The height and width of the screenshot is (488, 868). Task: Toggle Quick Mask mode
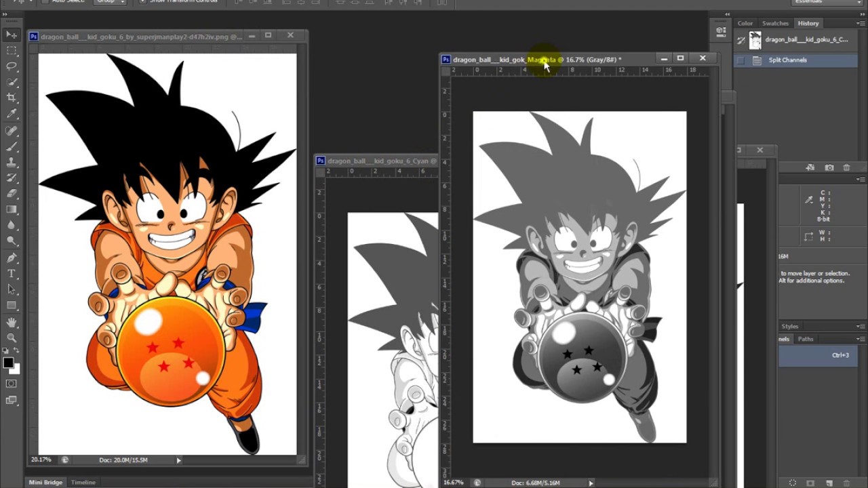pos(12,384)
